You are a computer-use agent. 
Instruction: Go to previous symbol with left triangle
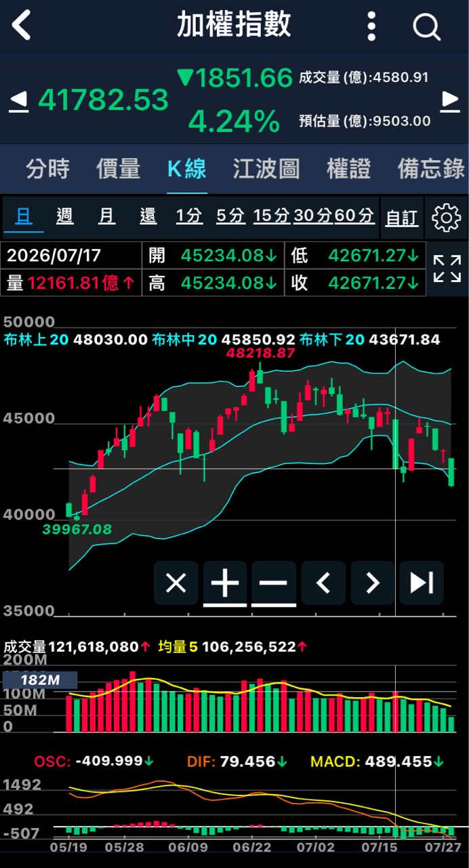(x=19, y=101)
